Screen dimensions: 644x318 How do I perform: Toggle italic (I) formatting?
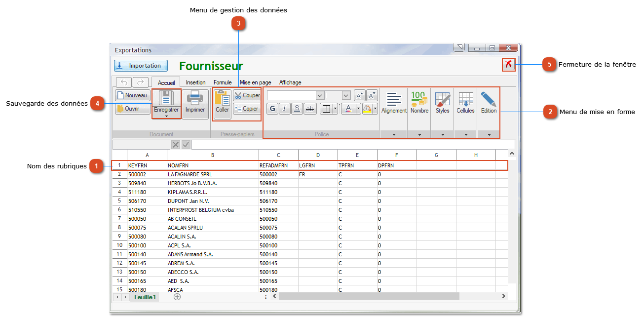[x=285, y=109]
